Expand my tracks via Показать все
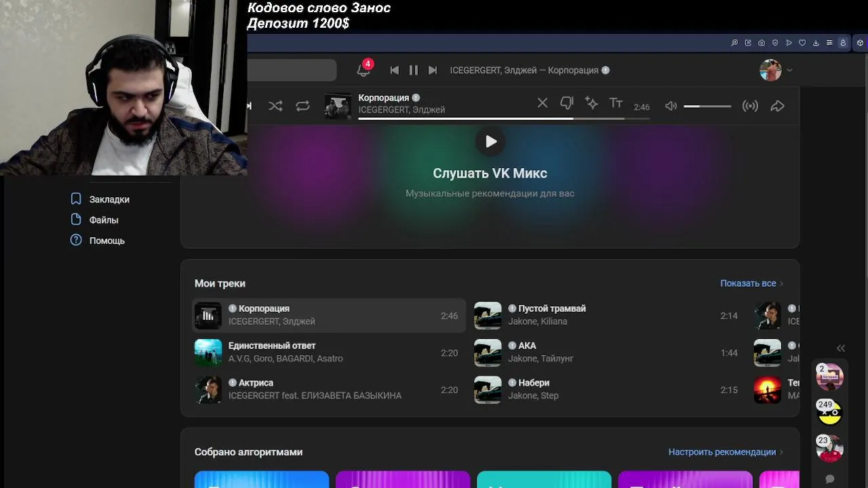The image size is (868, 488). click(x=751, y=283)
